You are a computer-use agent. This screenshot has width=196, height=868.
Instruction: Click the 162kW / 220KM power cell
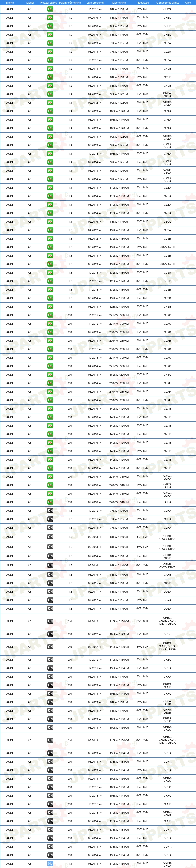tap(119, 375)
